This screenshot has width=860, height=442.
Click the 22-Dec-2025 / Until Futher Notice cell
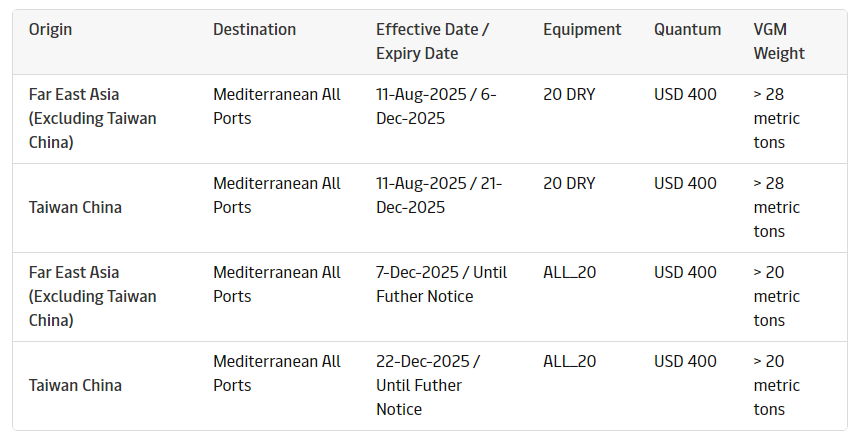pyautogui.click(x=428, y=385)
